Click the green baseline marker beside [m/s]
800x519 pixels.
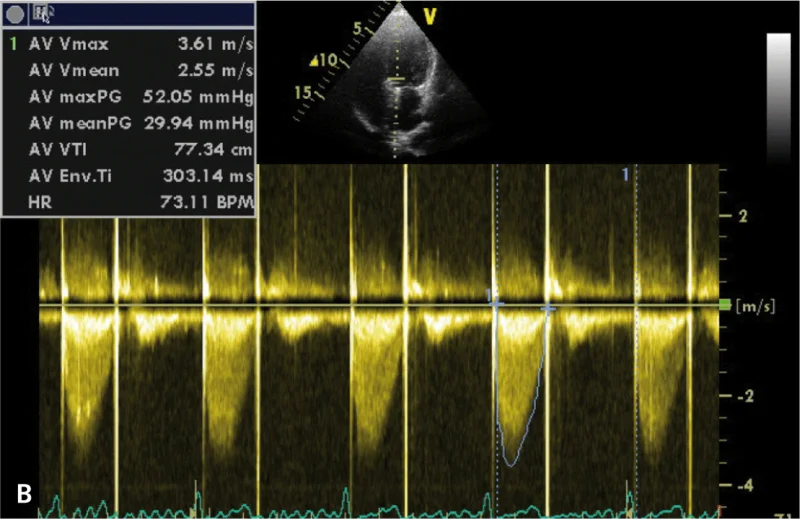click(724, 305)
